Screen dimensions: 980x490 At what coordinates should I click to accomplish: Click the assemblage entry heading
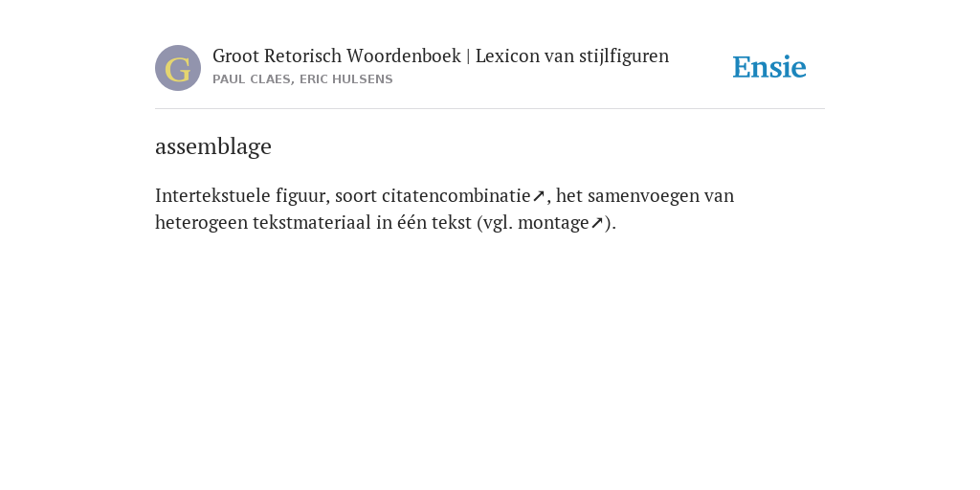click(213, 146)
